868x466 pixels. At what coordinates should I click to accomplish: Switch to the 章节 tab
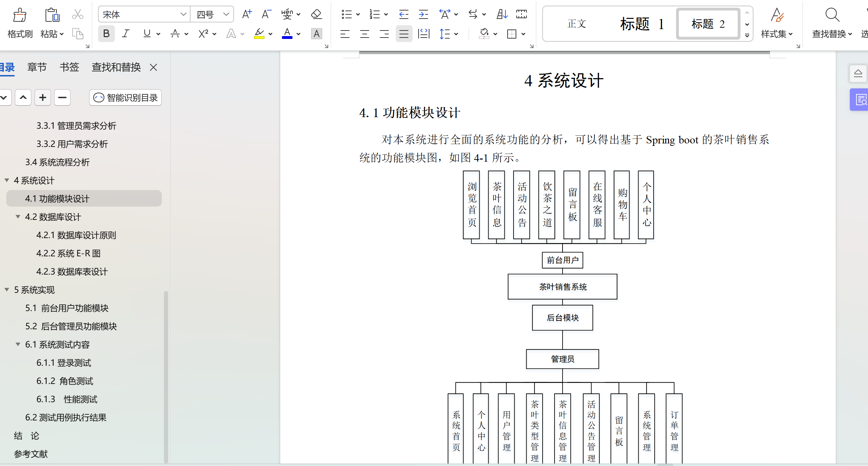[x=37, y=67]
